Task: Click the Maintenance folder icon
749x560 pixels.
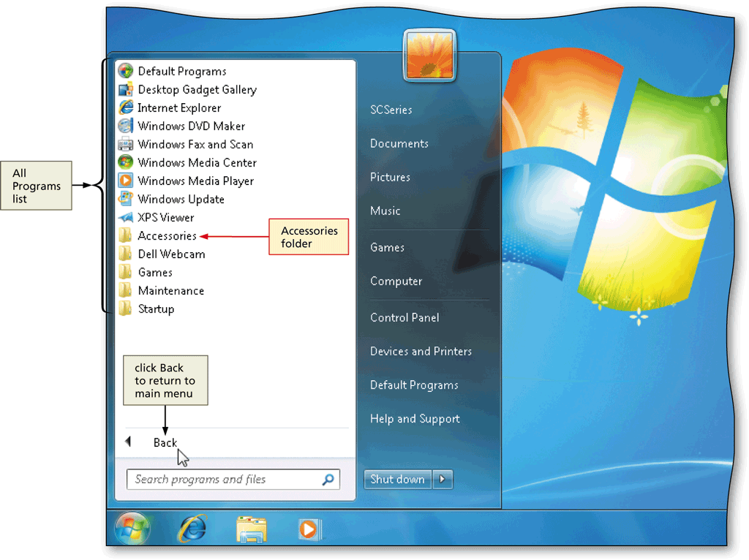Action: click(126, 291)
